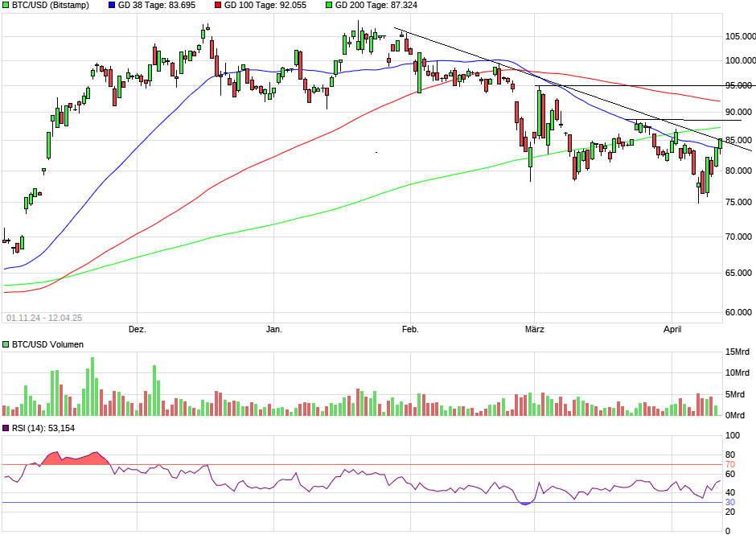756x539 pixels.
Task: Click the 10Mrd volume axis label
Action: [738, 372]
